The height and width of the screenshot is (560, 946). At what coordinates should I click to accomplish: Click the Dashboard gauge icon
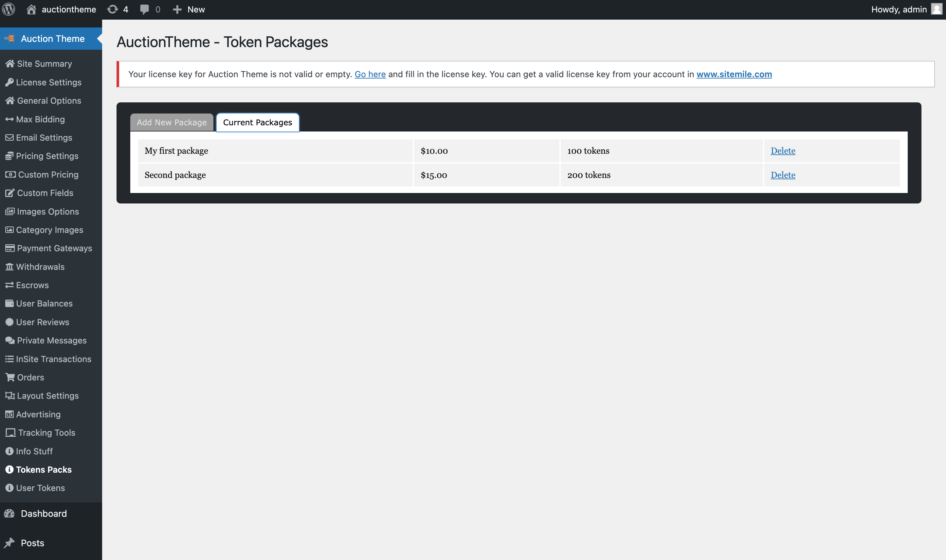point(9,514)
